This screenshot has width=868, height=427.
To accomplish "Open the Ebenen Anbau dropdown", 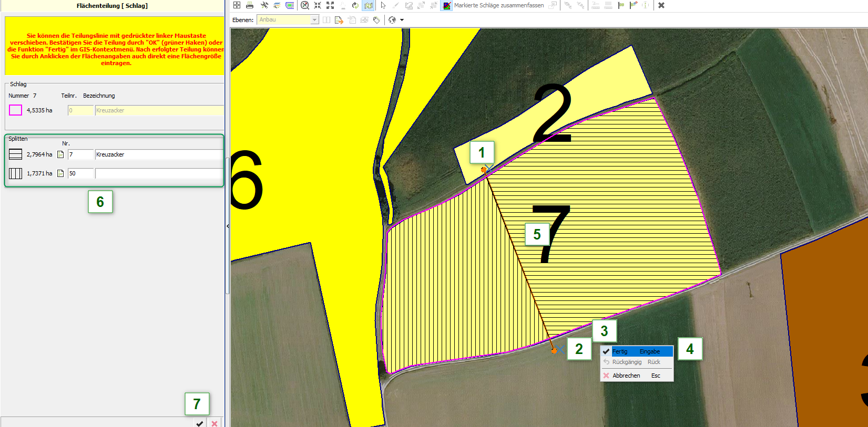I will [314, 20].
